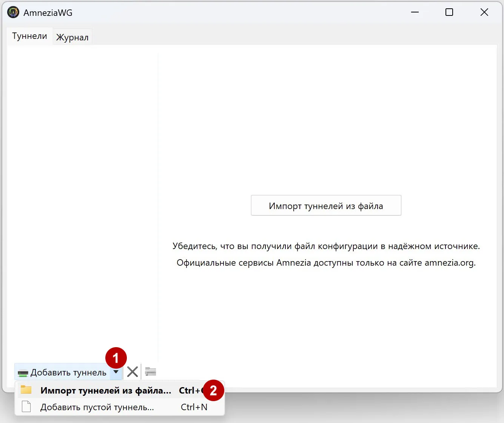Click the yellow folder icon beside Импорт туннелей из файла
504x423 pixels.
pyautogui.click(x=26, y=390)
